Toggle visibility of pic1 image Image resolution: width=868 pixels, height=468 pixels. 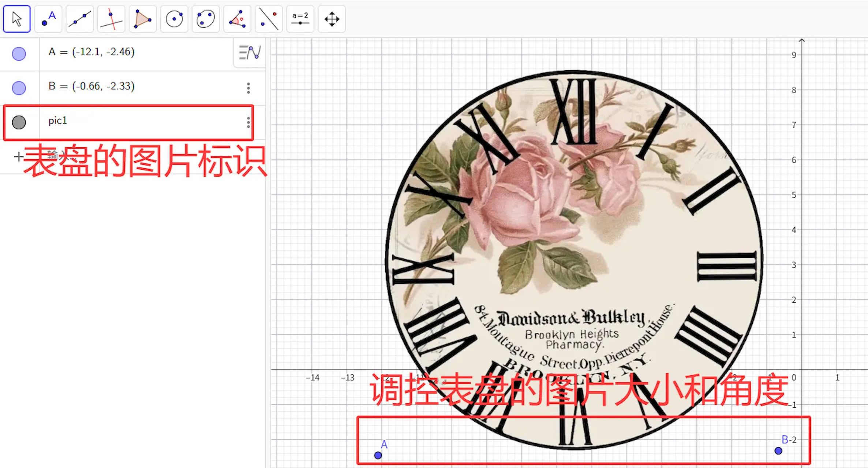click(x=19, y=122)
